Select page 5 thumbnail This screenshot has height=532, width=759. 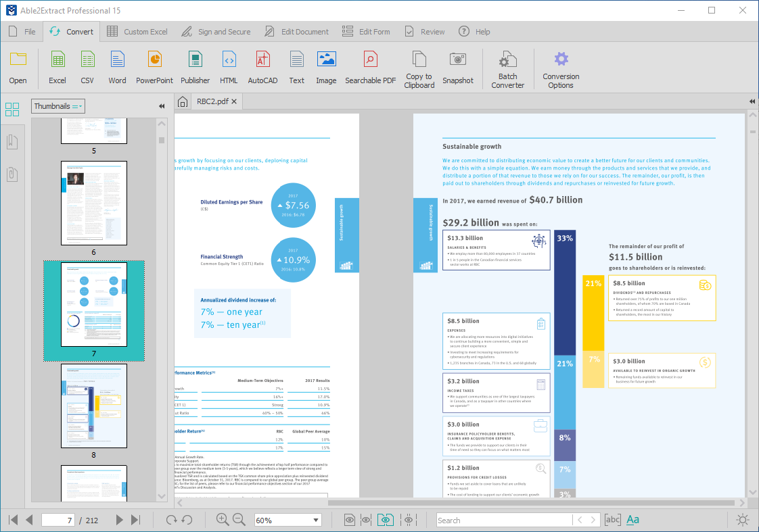tap(94, 131)
